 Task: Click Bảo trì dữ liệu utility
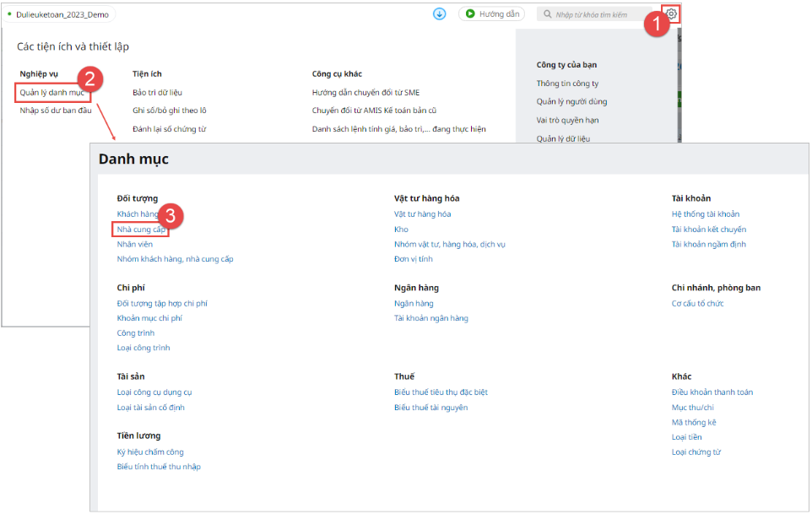[157, 92]
